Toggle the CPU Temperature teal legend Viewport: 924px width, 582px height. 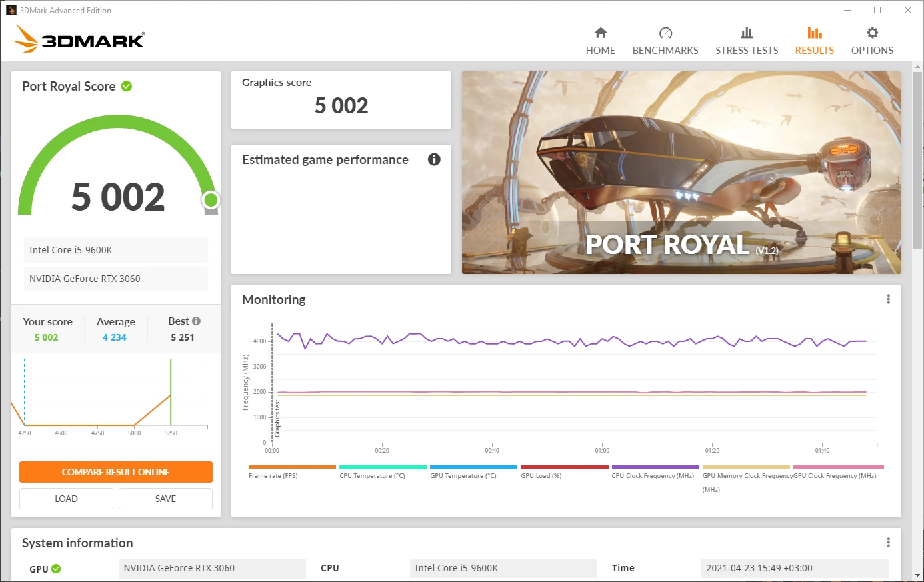383,472
